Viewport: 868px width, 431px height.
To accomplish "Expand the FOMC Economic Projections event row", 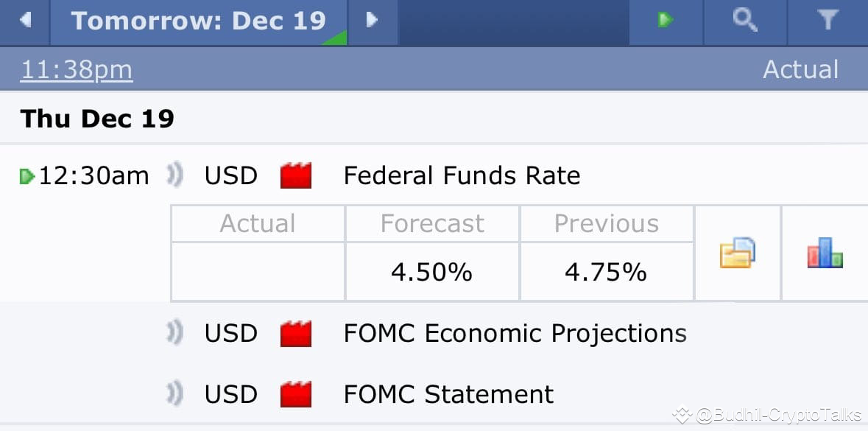I will [x=515, y=334].
